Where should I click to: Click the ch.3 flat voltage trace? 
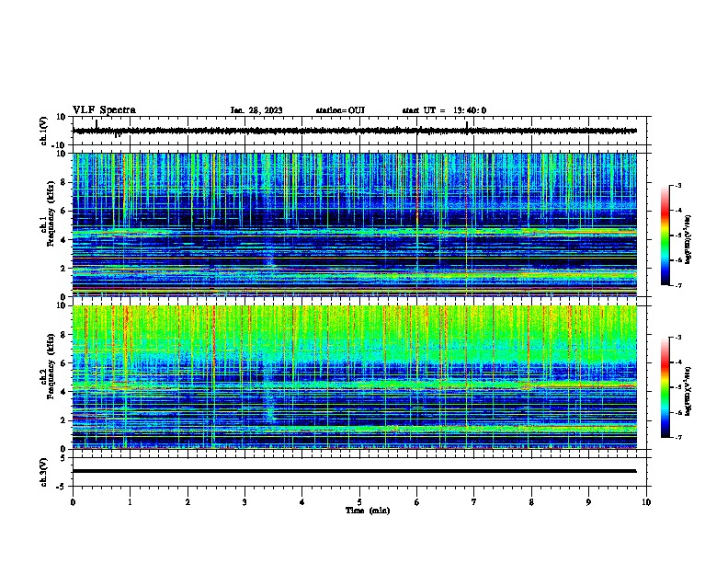(x=355, y=471)
